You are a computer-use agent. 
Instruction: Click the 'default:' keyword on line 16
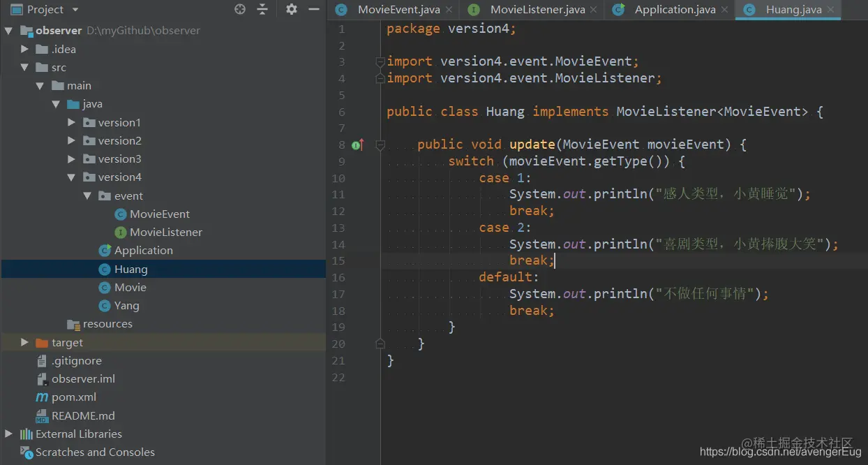click(509, 277)
